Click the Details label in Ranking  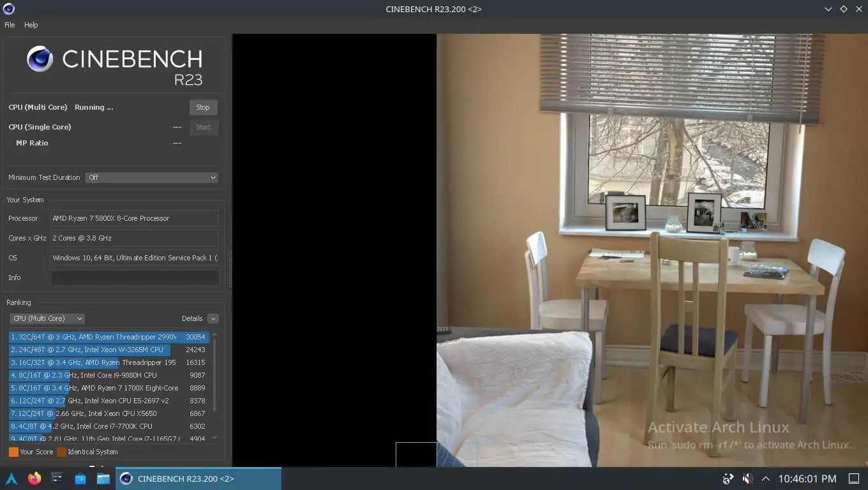192,318
